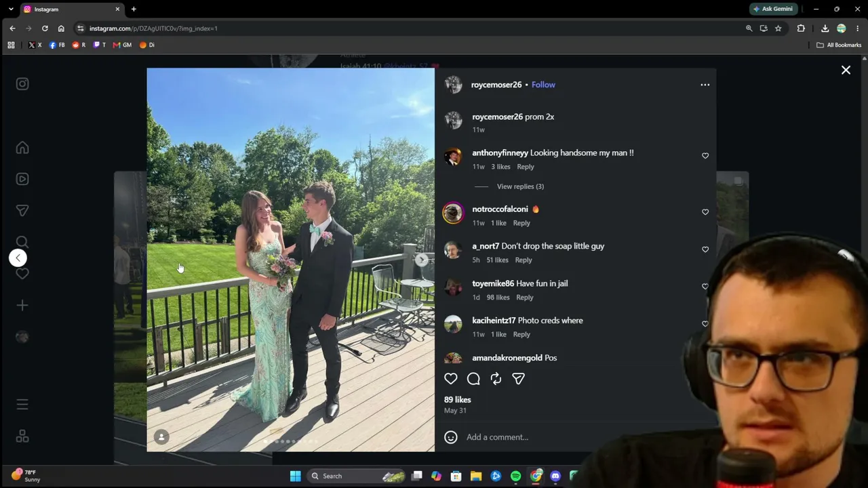868x488 pixels.
Task: Open the T Twitch bookmark
Action: point(100,45)
